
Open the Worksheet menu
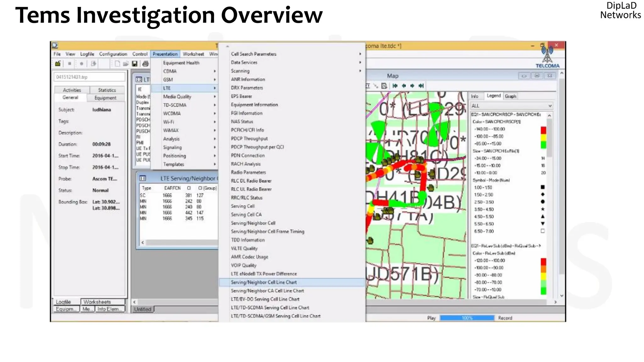tap(193, 54)
